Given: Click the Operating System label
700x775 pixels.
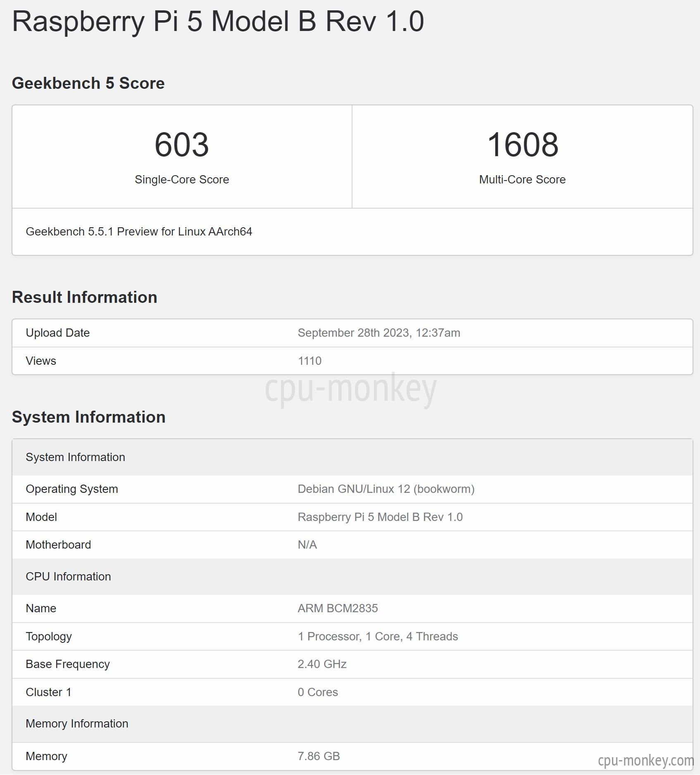Looking at the screenshot, I should 72,489.
